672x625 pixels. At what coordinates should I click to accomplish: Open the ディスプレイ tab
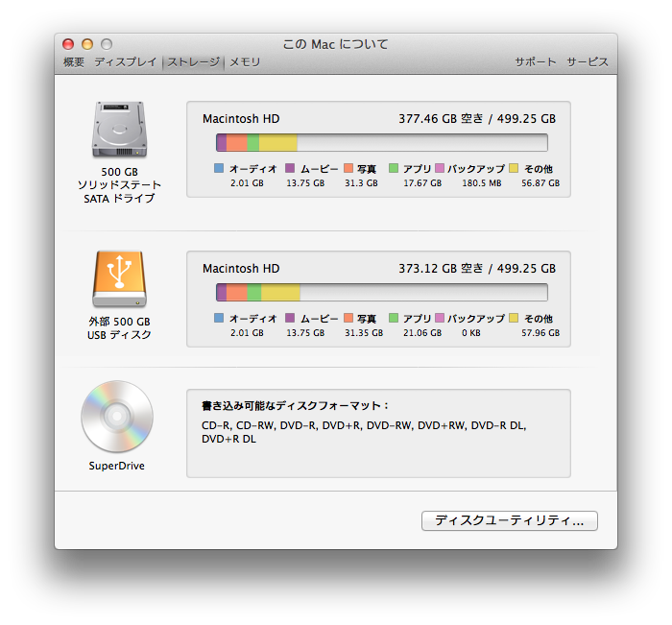point(125,62)
